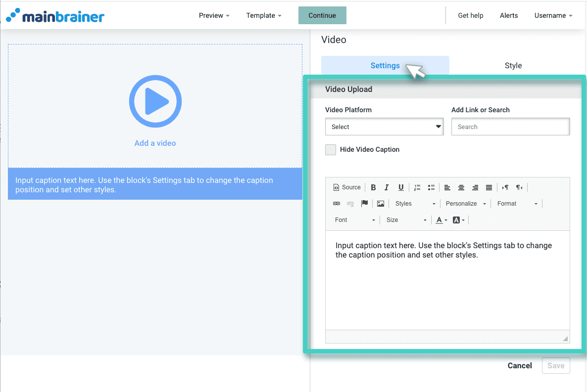Justify the caption text
This screenshot has height=392, width=587.
click(489, 187)
